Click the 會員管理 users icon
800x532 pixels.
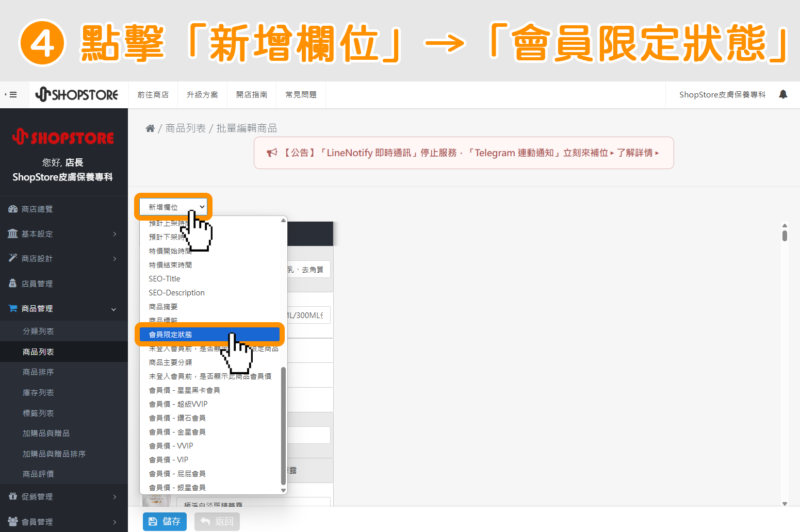click(x=13, y=522)
